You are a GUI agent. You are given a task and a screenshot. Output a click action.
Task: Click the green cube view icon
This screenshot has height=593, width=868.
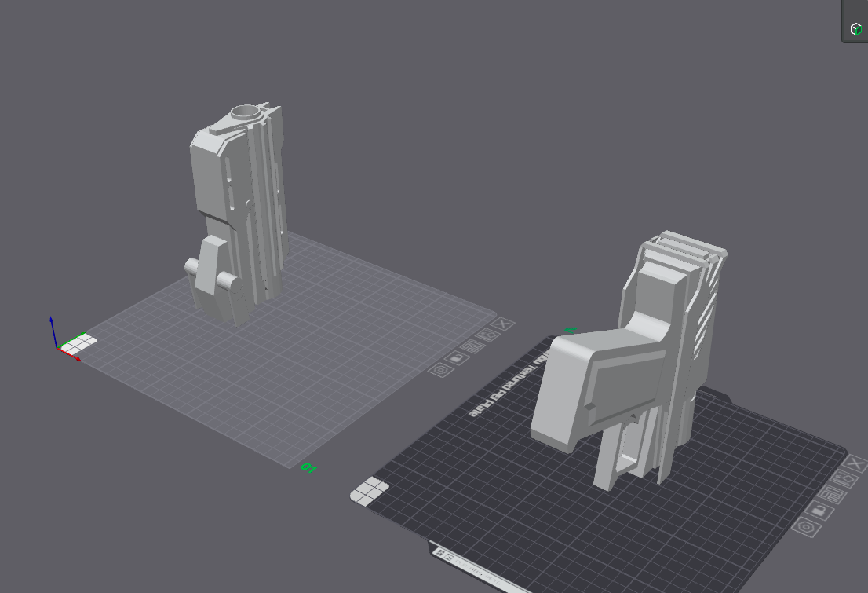[855, 29]
